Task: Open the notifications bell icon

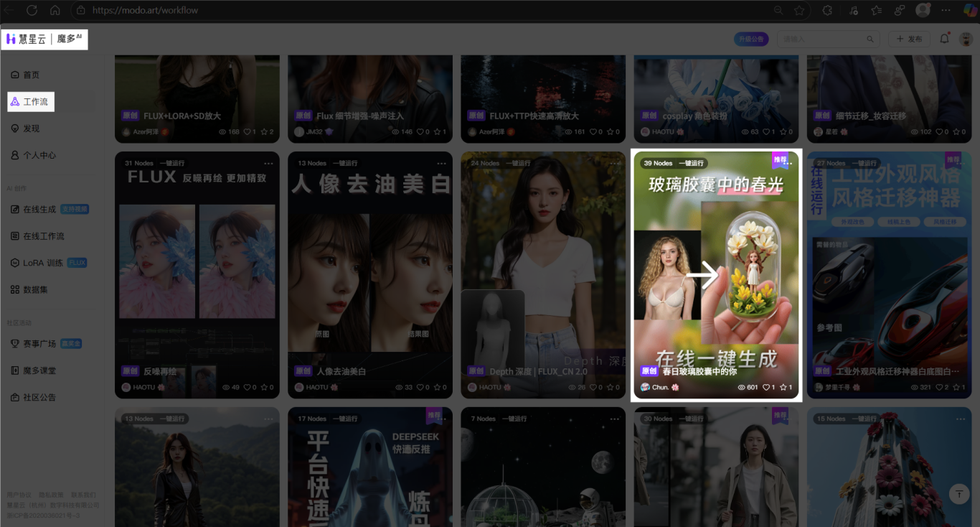Action: tap(945, 39)
